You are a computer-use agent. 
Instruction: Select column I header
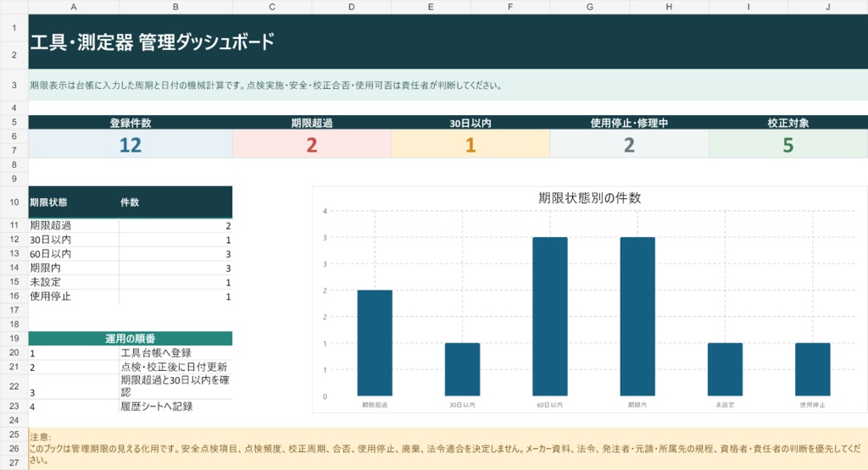coord(748,7)
